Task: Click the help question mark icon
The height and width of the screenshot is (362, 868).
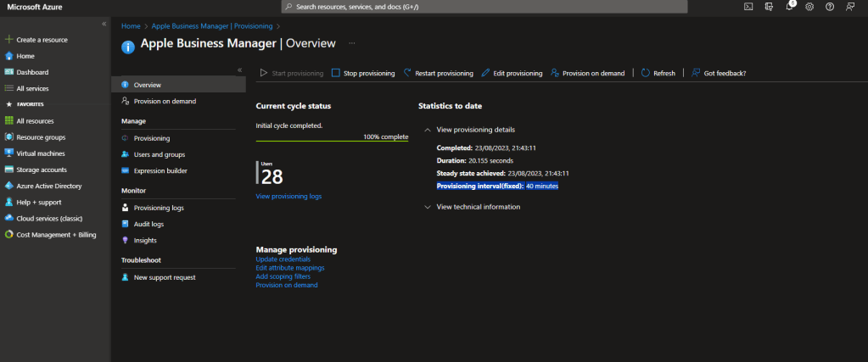Action: point(829,7)
